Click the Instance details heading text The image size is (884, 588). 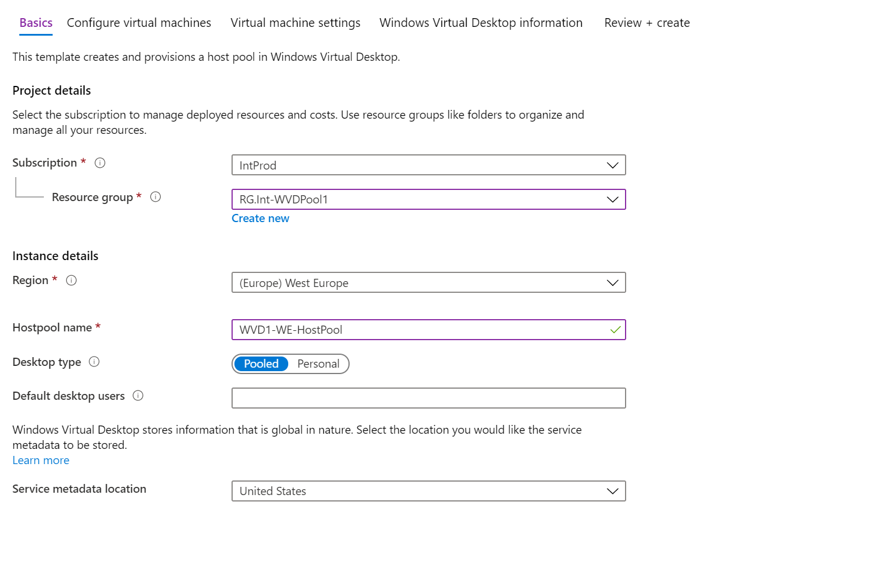coord(56,256)
